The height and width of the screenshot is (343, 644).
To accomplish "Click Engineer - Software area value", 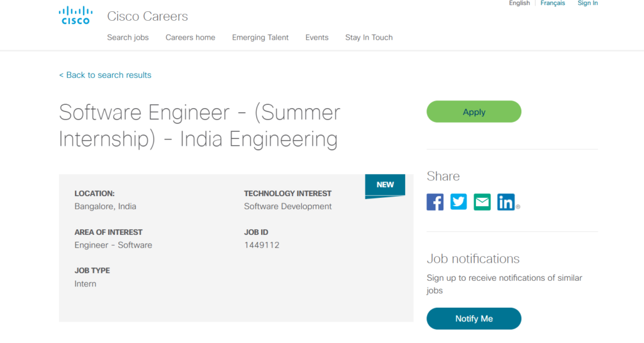I will click(113, 245).
